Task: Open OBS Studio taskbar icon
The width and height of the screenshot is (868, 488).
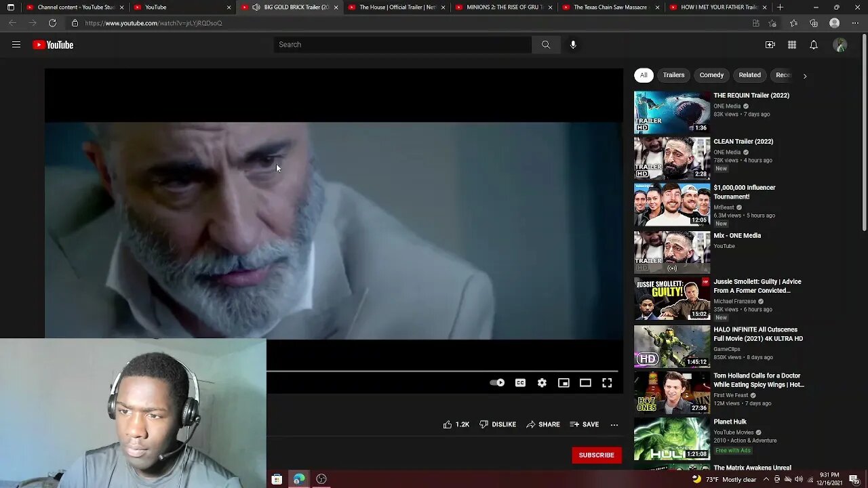Action: point(321,479)
